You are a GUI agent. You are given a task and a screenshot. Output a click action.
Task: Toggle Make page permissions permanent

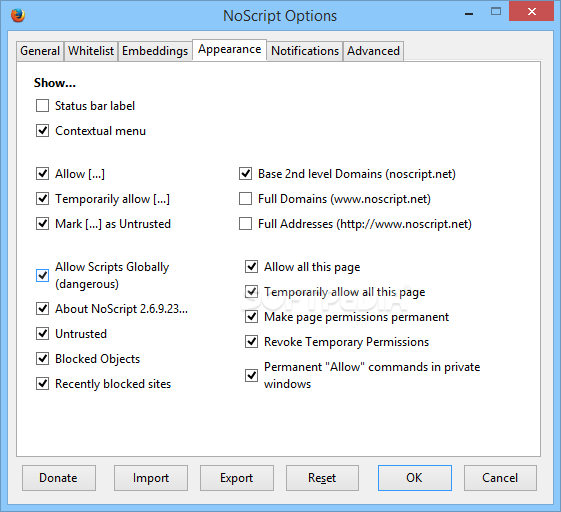252,317
